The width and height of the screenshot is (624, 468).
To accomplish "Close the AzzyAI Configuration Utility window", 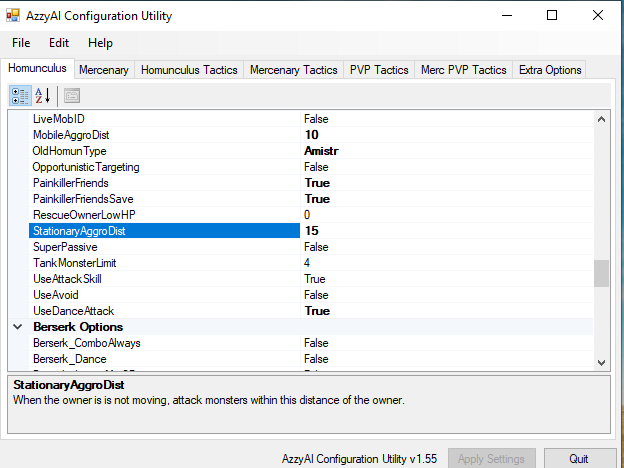I will pyautogui.click(x=598, y=16).
